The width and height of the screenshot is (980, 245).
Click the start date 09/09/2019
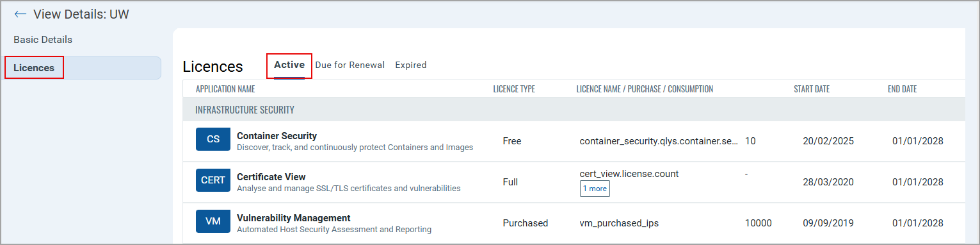tap(828, 223)
